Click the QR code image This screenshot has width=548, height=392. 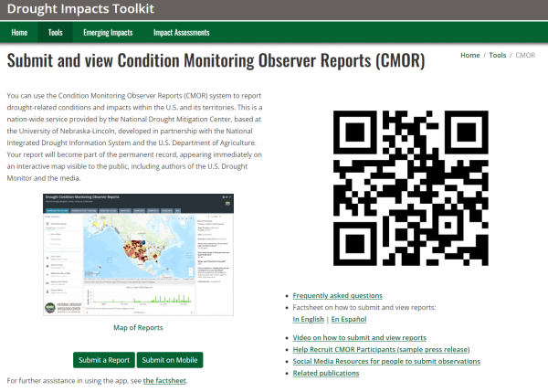coord(411,188)
